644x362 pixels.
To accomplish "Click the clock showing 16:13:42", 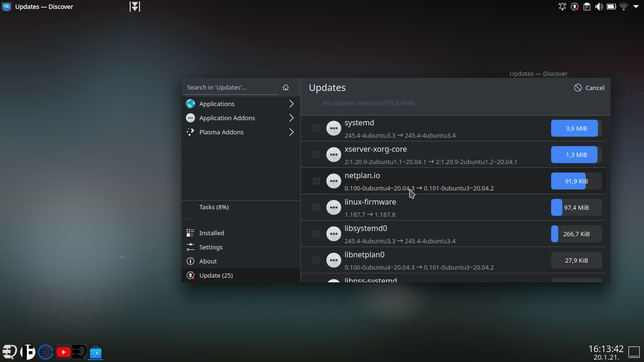I will coord(606,349).
